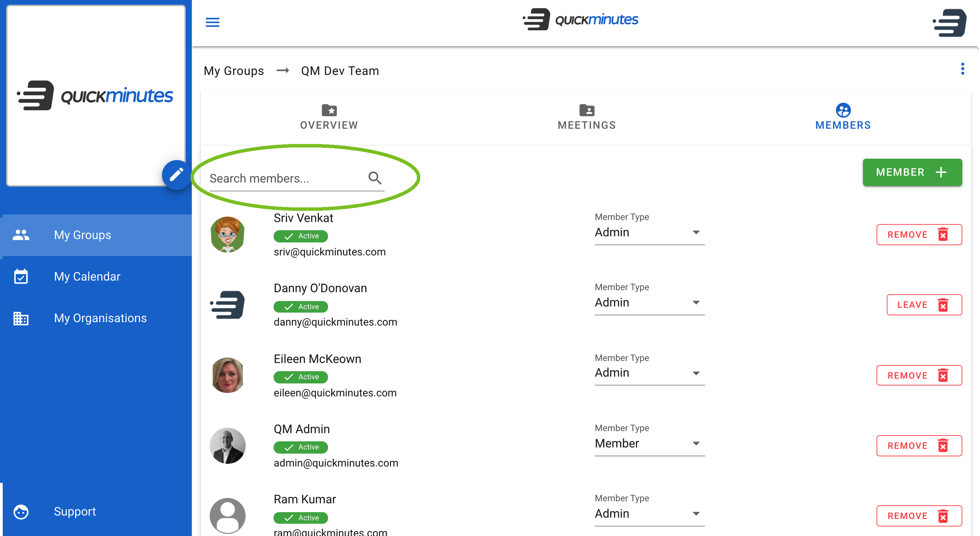Click trash icon in Ram Kumar's Remove button

tap(943, 516)
